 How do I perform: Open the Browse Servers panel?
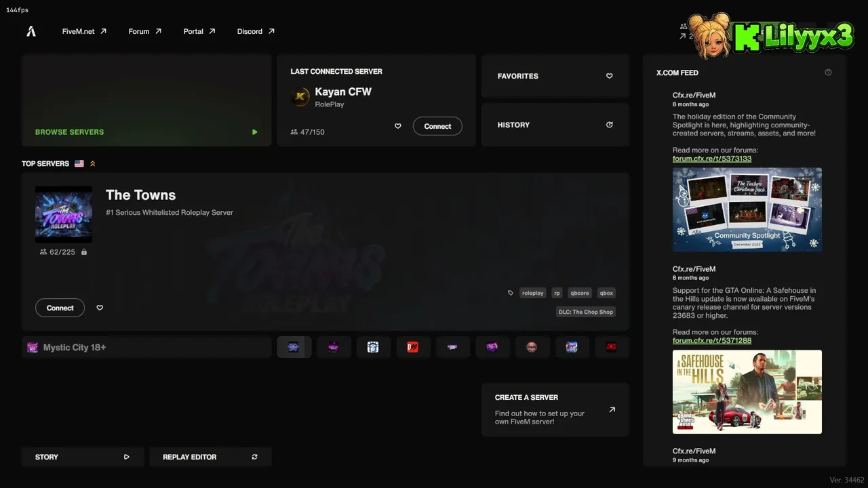tap(146, 100)
